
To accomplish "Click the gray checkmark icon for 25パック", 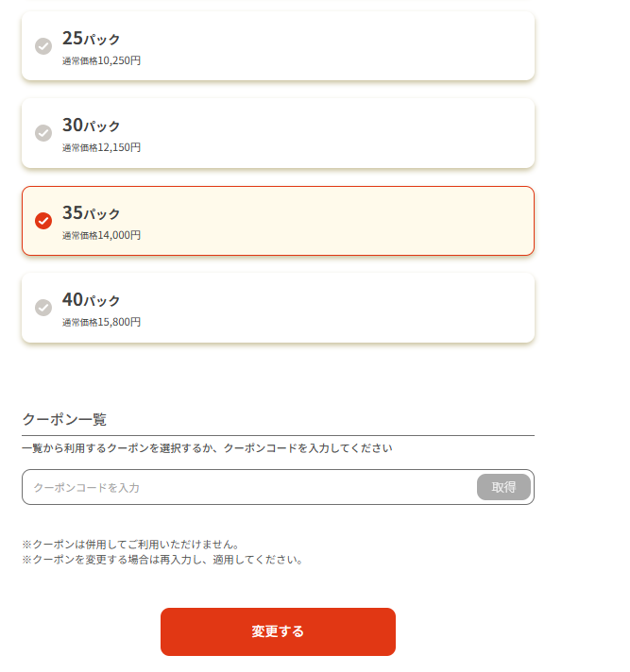I will 43,46.
